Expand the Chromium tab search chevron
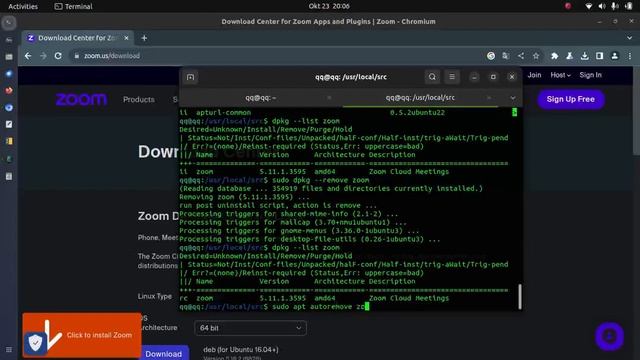 coord(629,38)
